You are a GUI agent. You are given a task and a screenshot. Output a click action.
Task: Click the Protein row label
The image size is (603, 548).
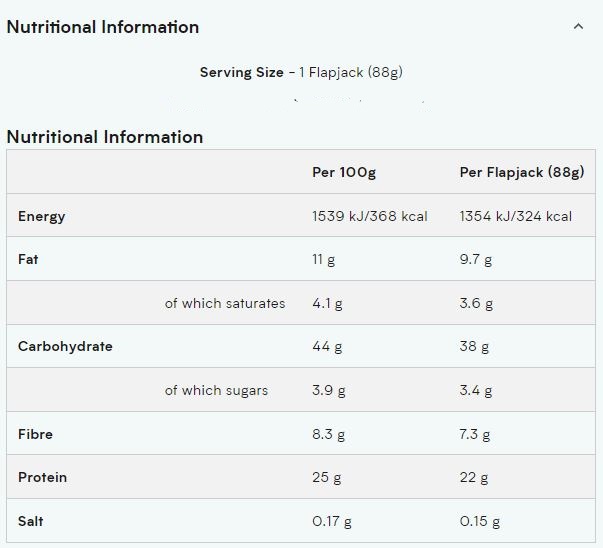43,477
